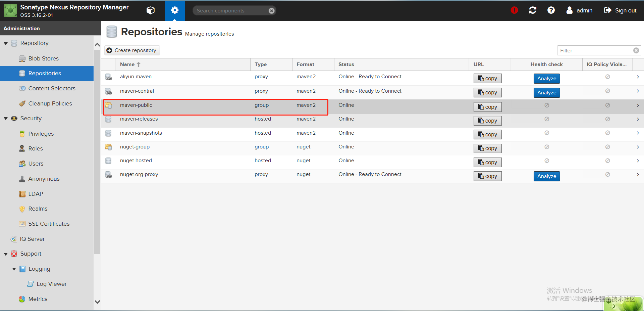
Task: Open the Administration gear icon
Action: click(x=175, y=10)
